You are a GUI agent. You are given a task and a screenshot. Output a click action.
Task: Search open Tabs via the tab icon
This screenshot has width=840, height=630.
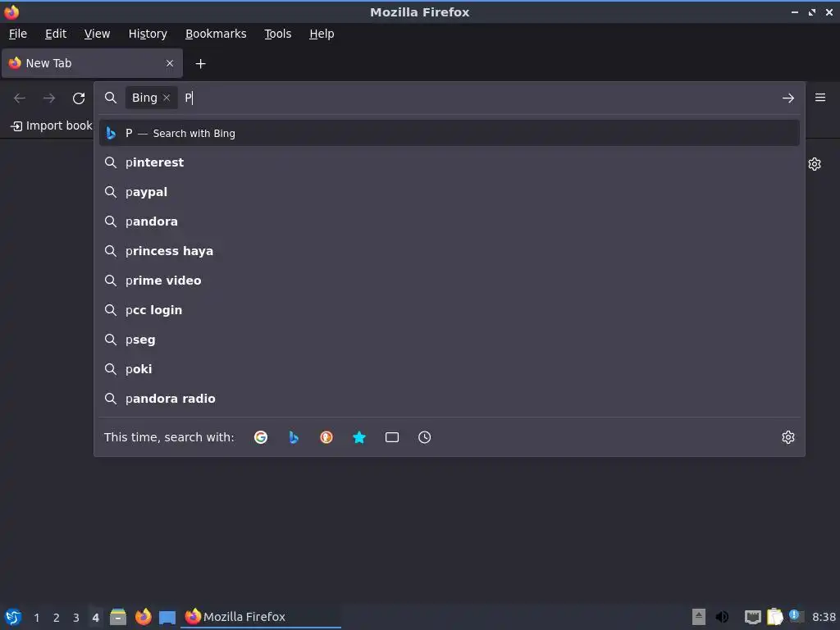[391, 437]
